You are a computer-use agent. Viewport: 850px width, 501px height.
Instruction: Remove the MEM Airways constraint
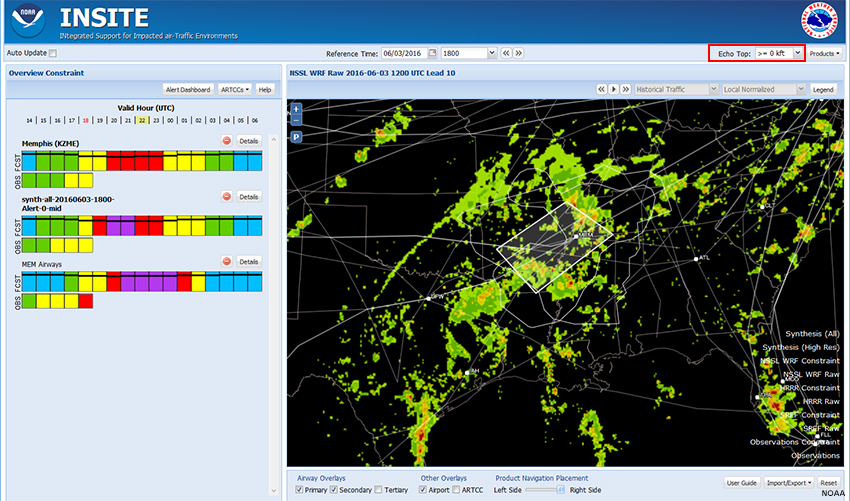[227, 261]
